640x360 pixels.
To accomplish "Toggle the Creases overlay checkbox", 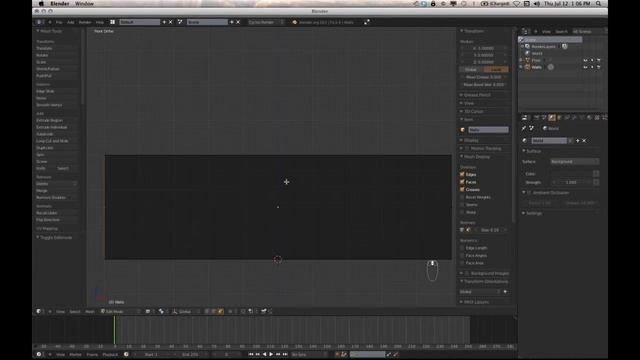I will [x=462, y=189].
